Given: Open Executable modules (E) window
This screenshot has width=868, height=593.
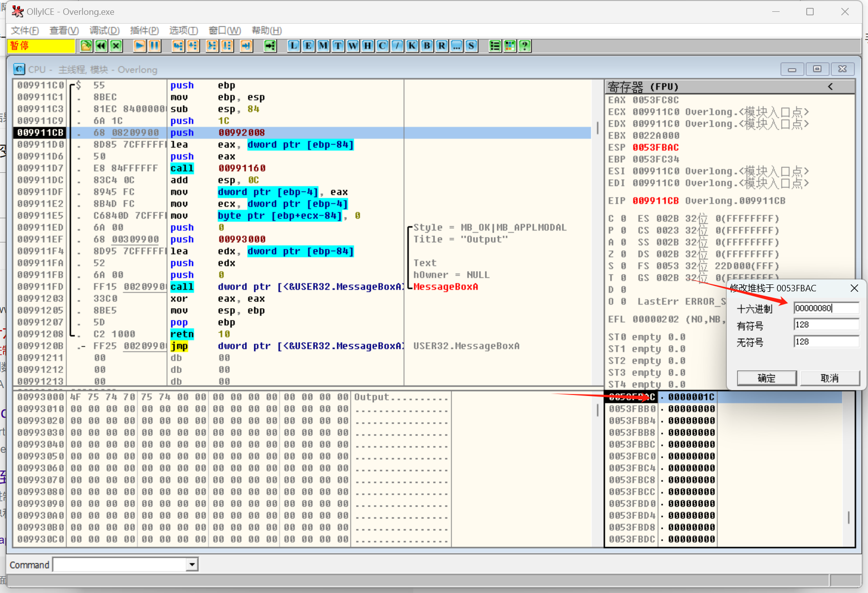Looking at the screenshot, I should 308,46.
